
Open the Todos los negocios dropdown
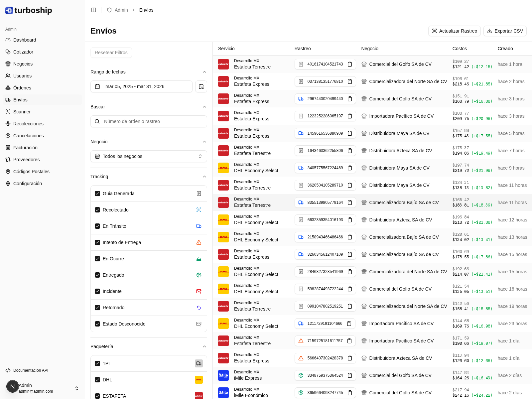[149, 156]
